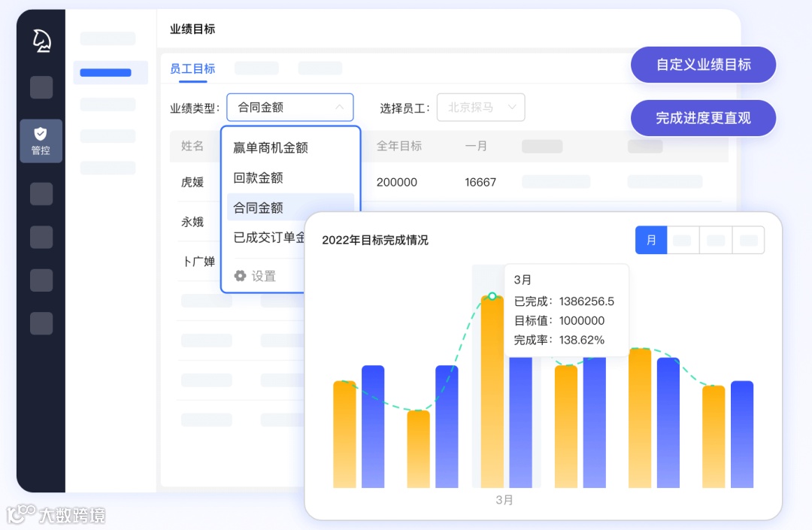The image size is (812, 530).
Task: Select the 管控 shield icon in sidebar
Action: (41, 141)
